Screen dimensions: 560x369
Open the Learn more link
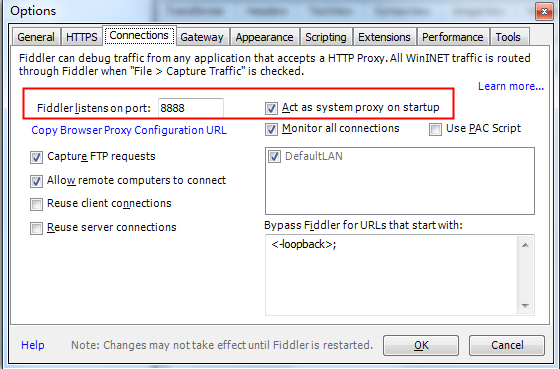click(511, 86)
